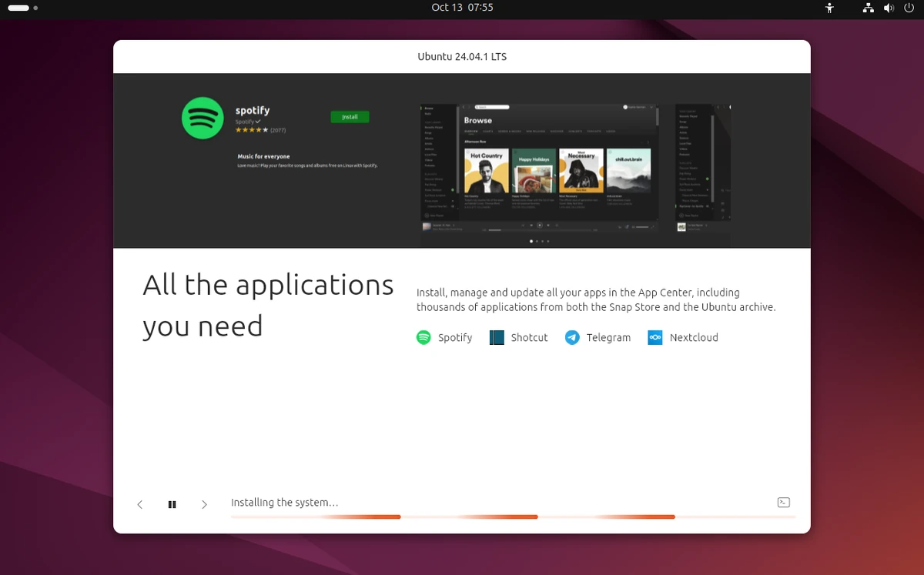The width and height of the screenshot is (924, 575).
Task: Select the first slideshow indicator dot
Action: 531,241
